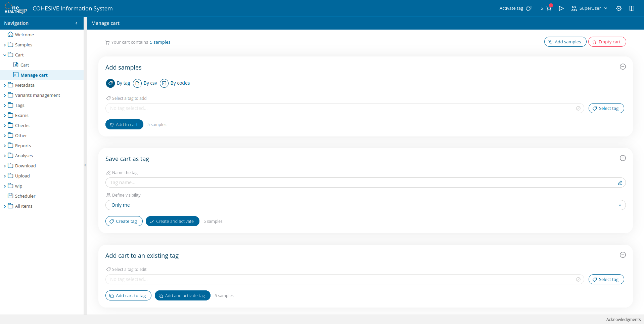The height and width of the screenshot is (324, 644).
Task: Click the Empty cart button
Action: point(607,42)
